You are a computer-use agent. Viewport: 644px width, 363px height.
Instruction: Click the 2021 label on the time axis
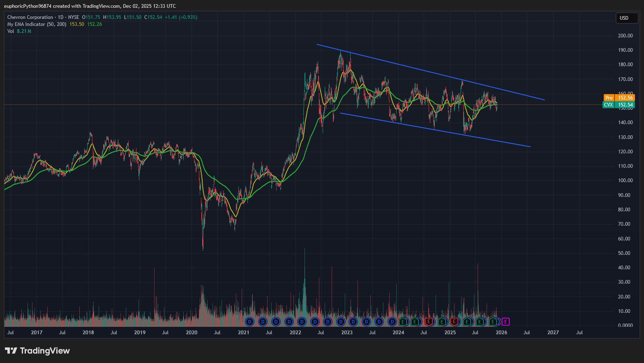click(243, 333)
